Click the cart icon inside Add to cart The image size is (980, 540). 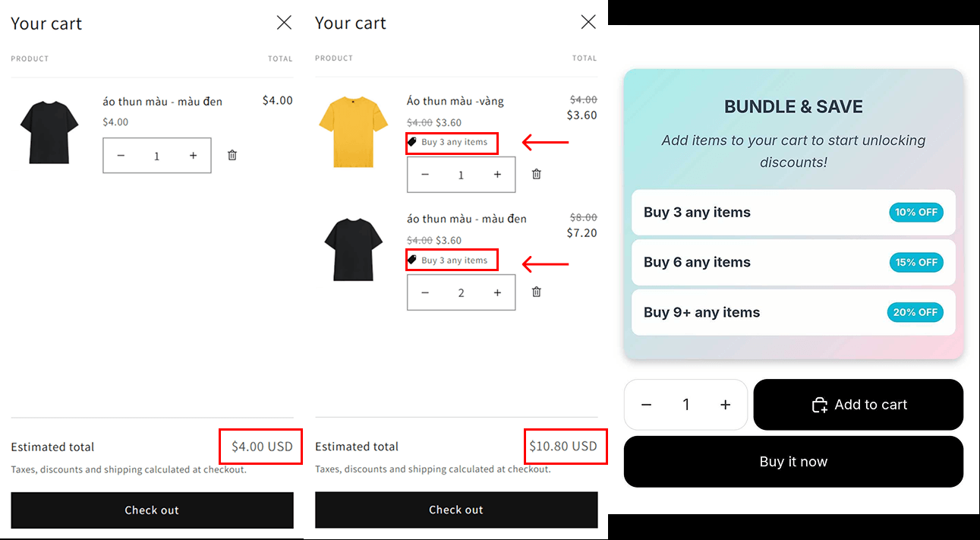pos(820,404)
